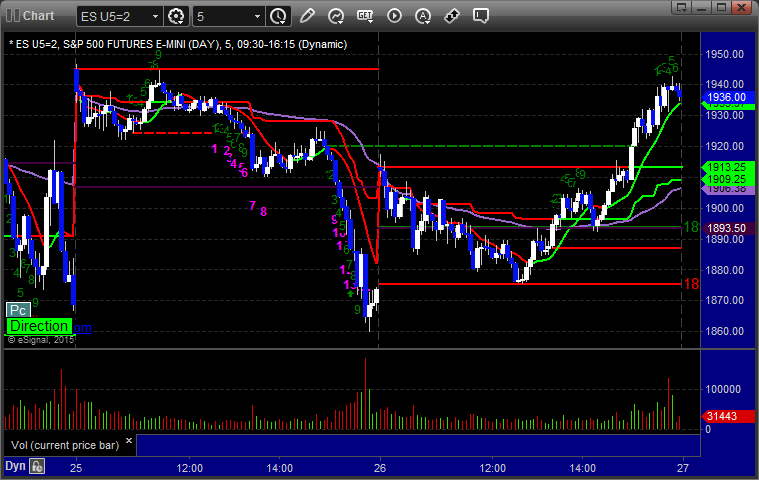Open the time template clock menu

(278, 16)
